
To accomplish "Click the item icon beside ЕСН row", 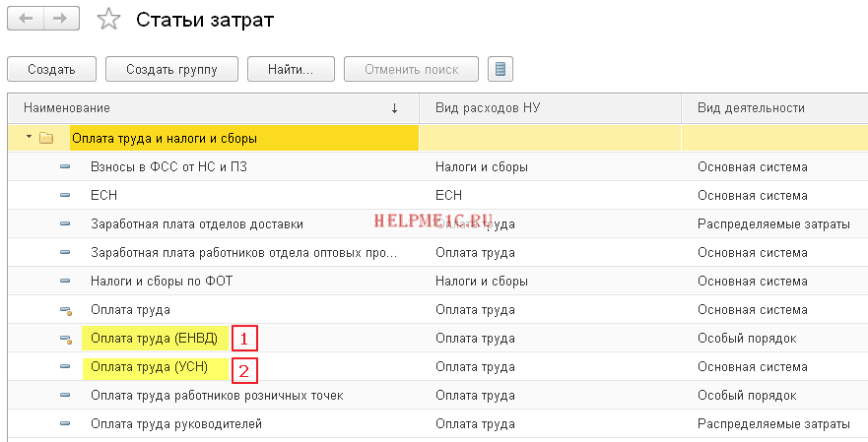I will 66,196.
